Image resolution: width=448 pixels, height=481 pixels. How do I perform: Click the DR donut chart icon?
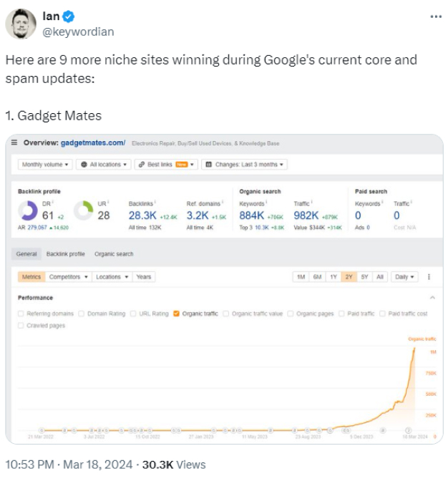[28, 210]
